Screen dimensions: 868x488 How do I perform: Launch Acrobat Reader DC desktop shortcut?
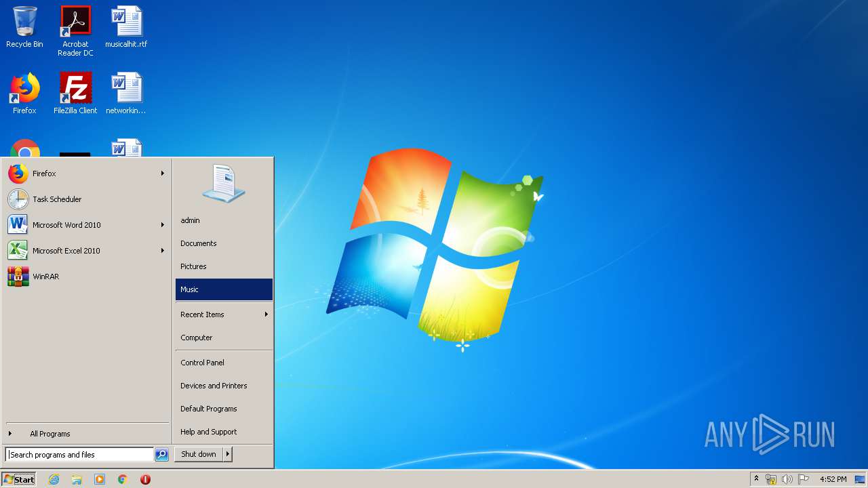click(75, 30)
